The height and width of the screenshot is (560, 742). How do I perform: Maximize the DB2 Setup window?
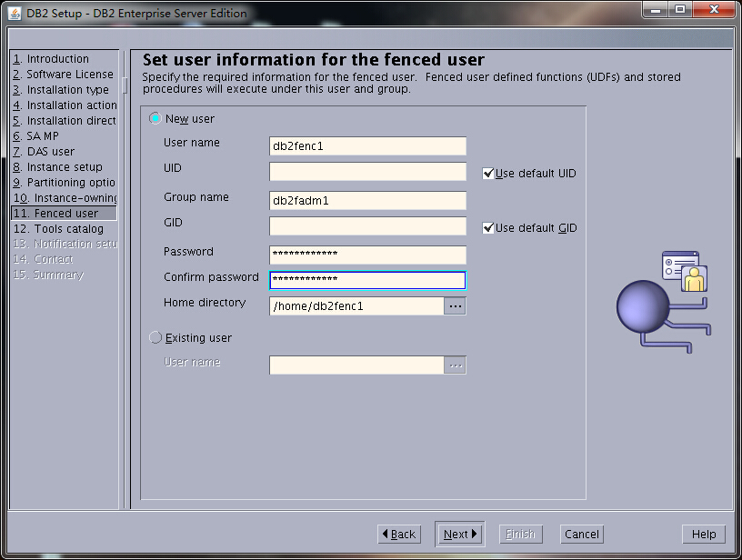[680, 9]
